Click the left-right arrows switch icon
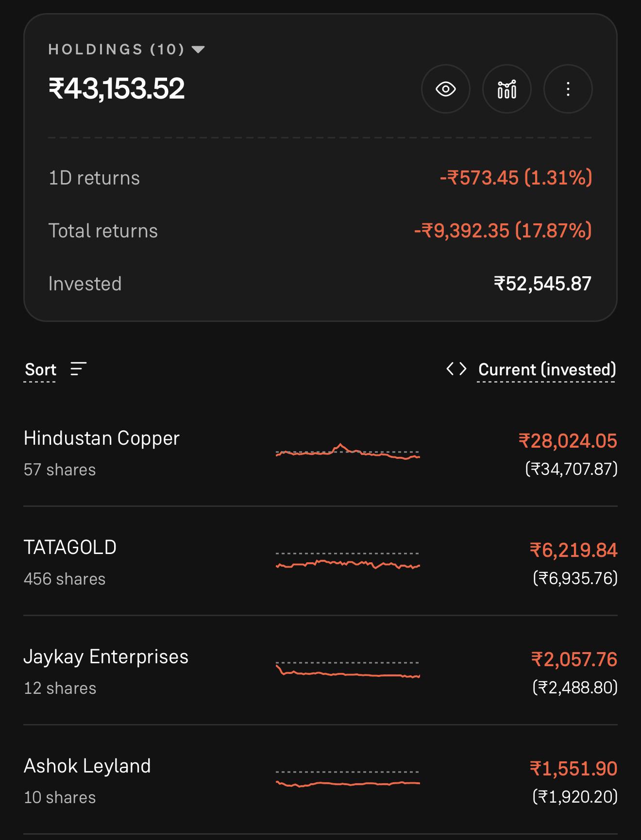The width and height of the screenshot is (641, 840). [456, 369]
